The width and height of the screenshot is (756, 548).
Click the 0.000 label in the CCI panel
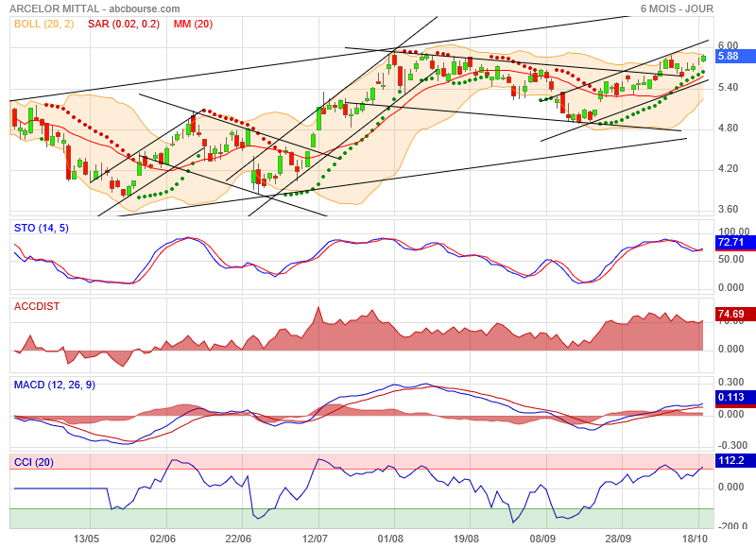click(730, 487)
